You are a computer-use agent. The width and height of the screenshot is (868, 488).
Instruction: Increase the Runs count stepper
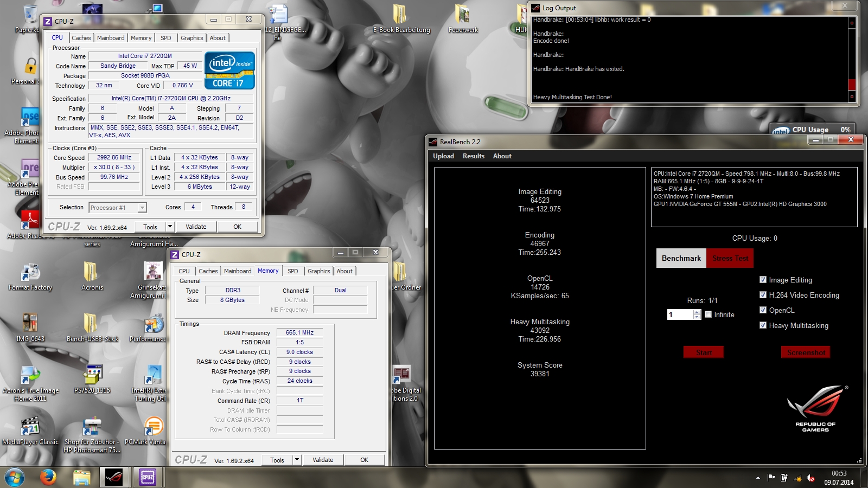click(697, 312)
